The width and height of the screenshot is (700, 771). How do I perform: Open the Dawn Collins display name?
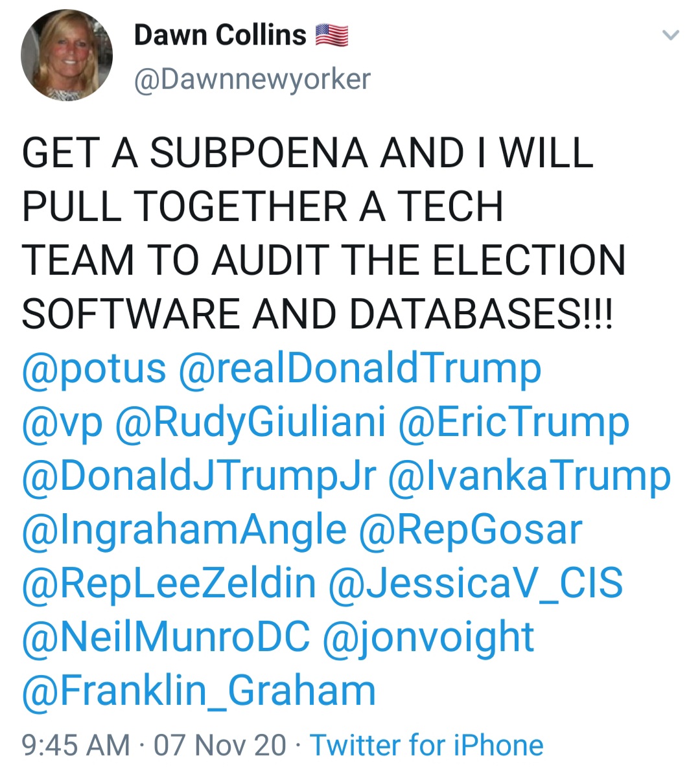tap(220, 35)
